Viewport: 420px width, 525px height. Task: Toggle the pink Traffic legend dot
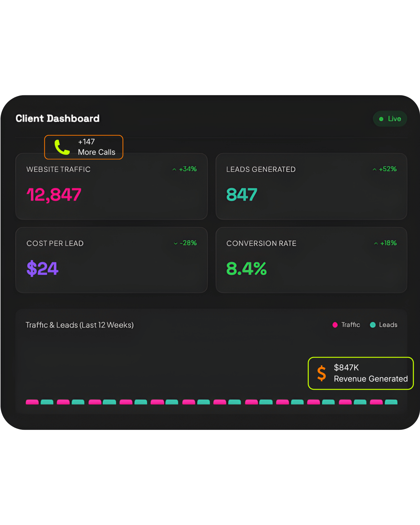tap(335, 325)
